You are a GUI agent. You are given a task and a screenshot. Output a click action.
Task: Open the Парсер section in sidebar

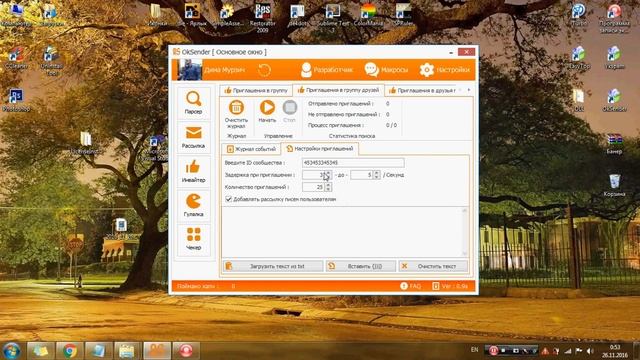pyautogui.click(x=193, y=103)
